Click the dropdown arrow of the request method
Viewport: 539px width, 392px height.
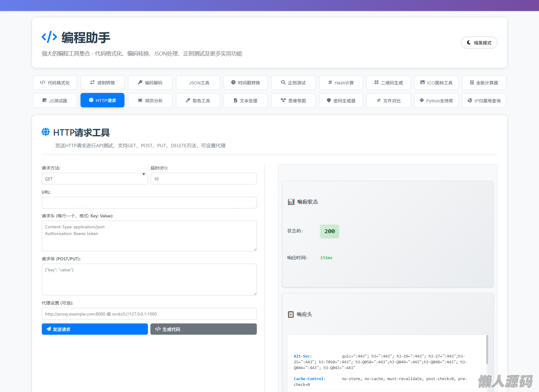[143, 175]
